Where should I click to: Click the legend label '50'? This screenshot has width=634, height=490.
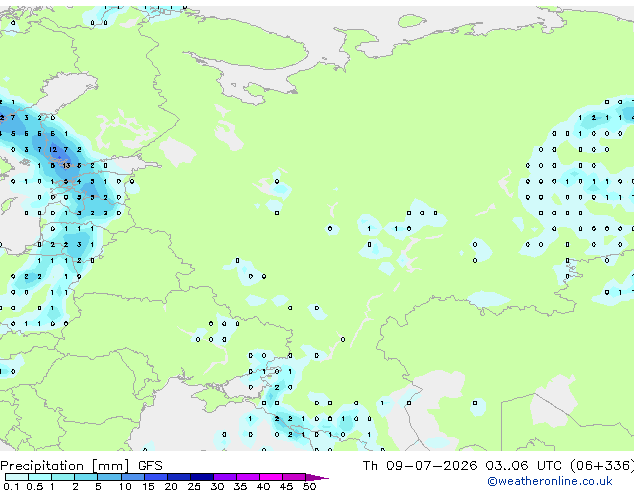point(309,486)
